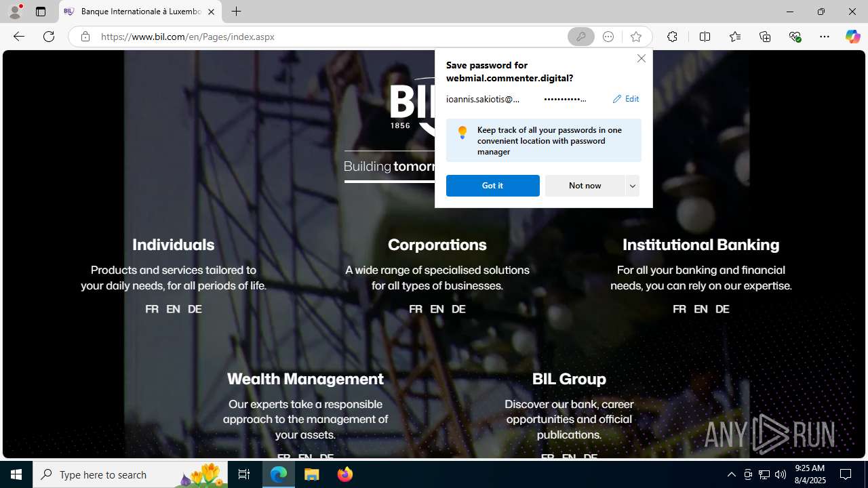Refresh the current page
The height and width of the screenshot is (488, 868).
(x=49, y=37)
